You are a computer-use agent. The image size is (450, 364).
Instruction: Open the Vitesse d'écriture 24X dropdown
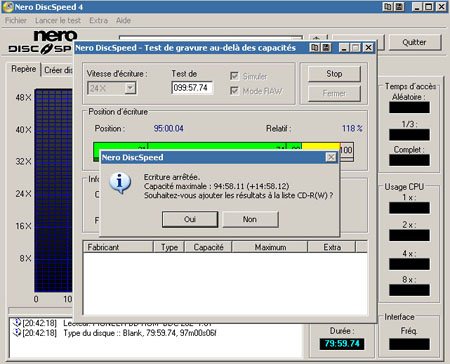pyautogui.click(x=130, y=88)
